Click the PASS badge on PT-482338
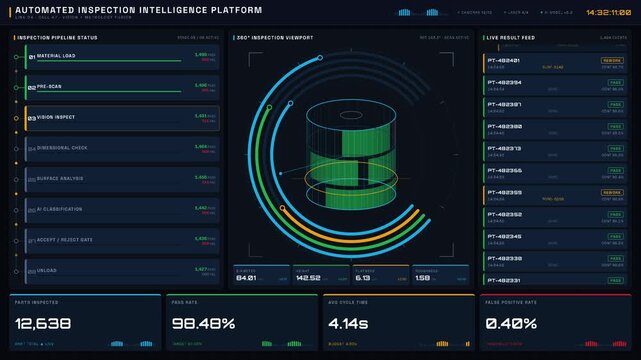 616,259
